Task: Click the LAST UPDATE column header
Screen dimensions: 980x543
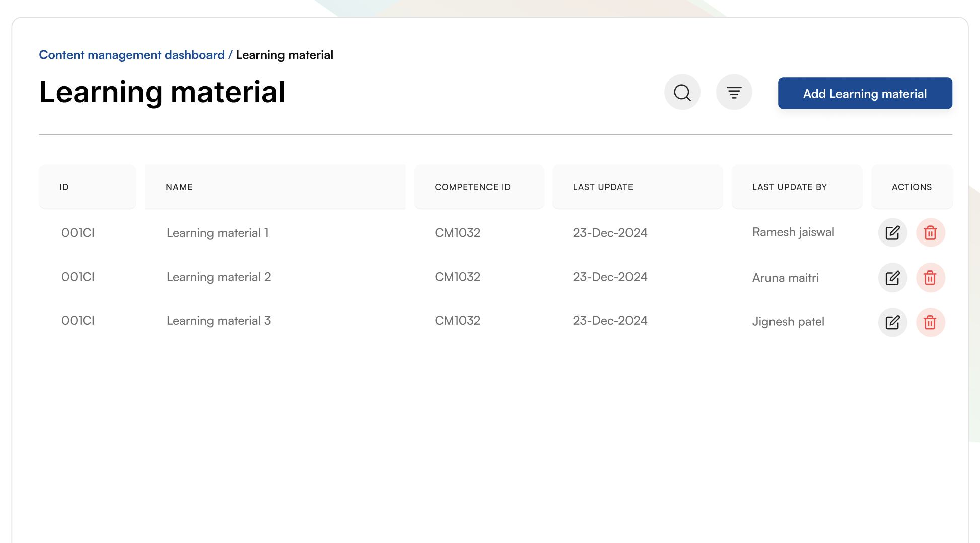Action: [x=602, y=187]
